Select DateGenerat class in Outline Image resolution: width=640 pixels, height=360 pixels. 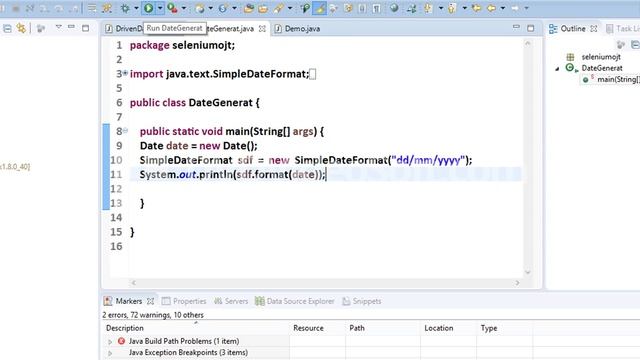[x=602, y=68]
